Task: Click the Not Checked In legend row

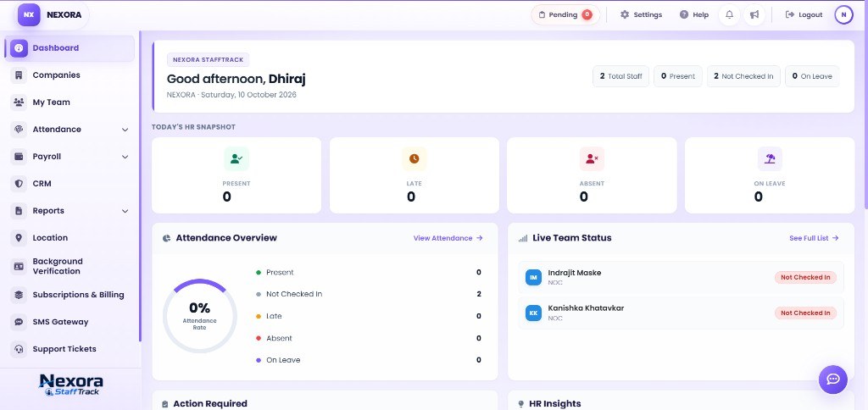Action: click(369, 294)
